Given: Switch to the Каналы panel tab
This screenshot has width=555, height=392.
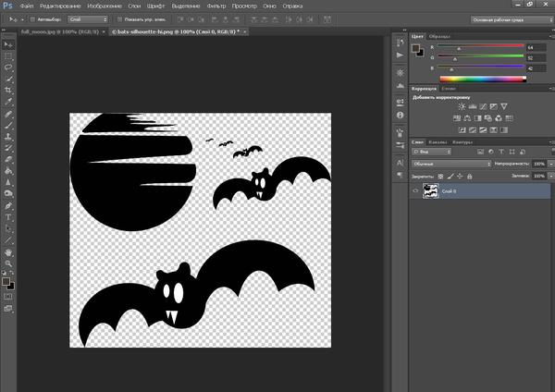Looking at the screenshot, I should (437, 141).
